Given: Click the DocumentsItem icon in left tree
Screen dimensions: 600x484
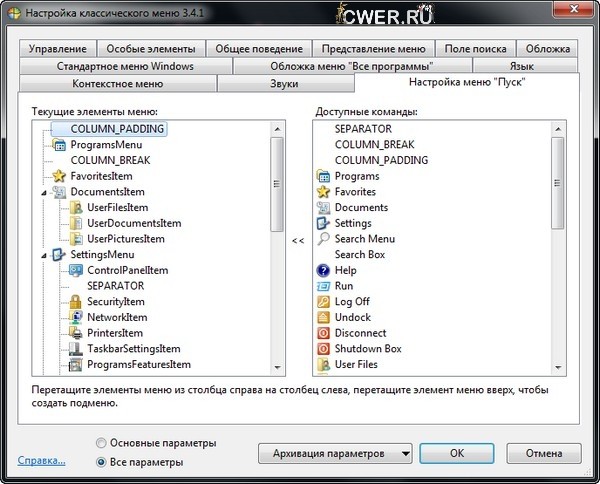Looking at the screenshot, I should click(x=59, y=192).
